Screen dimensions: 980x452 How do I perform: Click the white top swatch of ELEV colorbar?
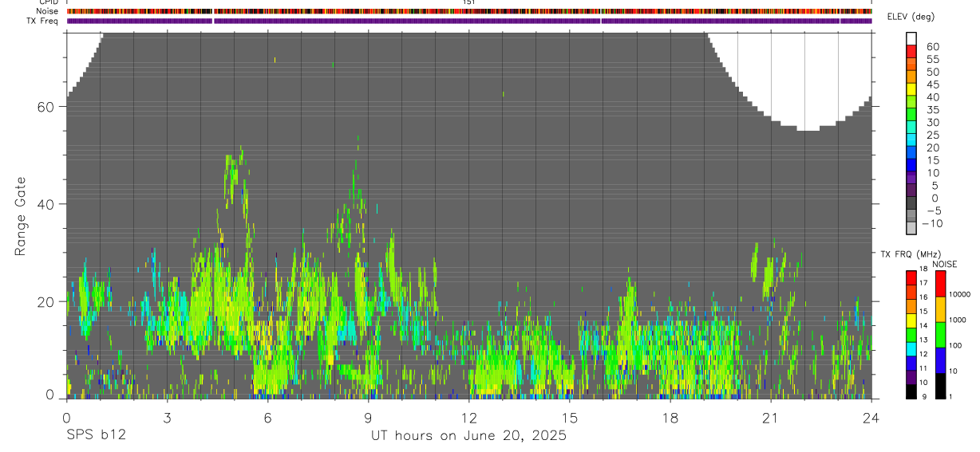[x=911, y=39]
